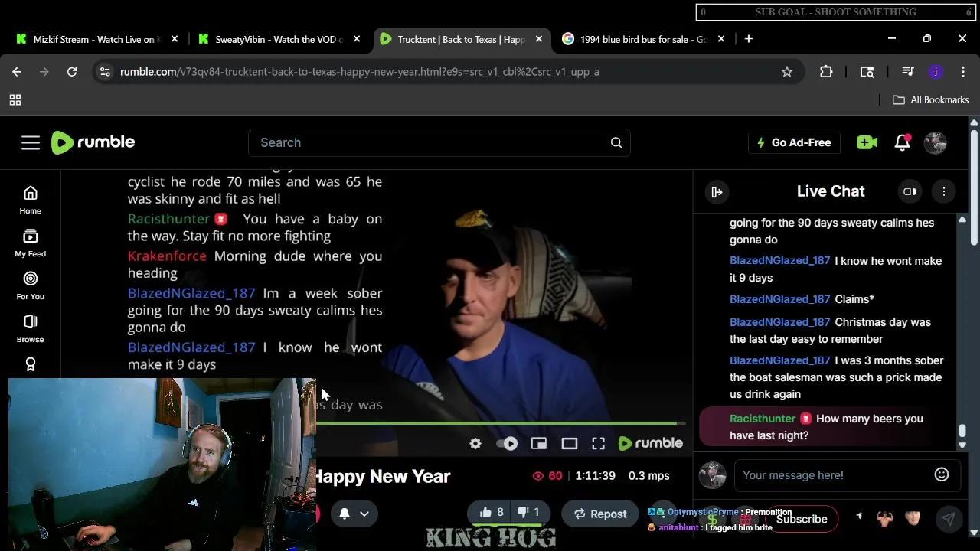Send a rocket emote from the chat bar
This screenshot has height=551, width=980.
[859, 518]
